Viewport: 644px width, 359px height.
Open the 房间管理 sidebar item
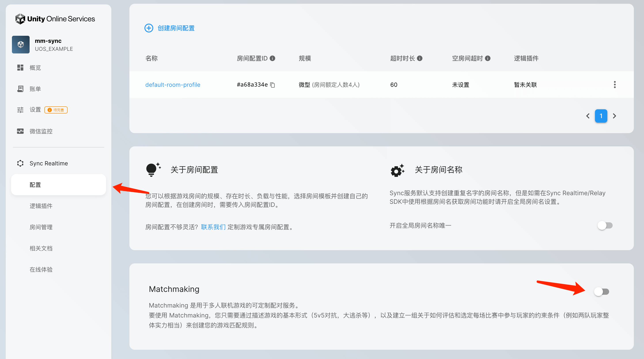coord(41,227)
